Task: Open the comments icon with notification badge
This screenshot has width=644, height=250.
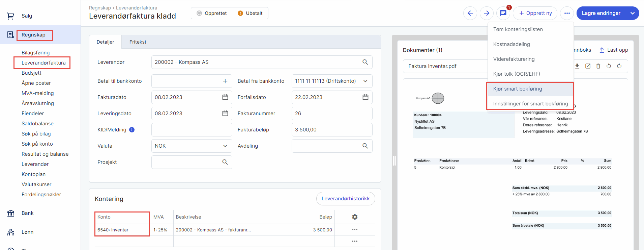Action: [x=503, y=13]
